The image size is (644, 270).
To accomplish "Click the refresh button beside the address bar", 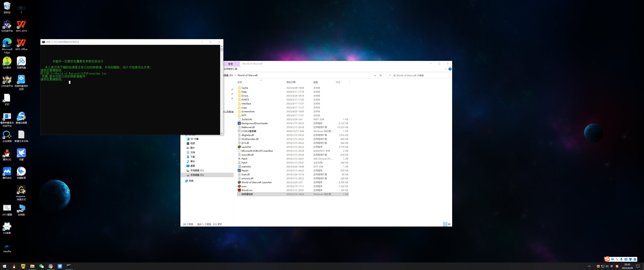I will pos(380,75).
